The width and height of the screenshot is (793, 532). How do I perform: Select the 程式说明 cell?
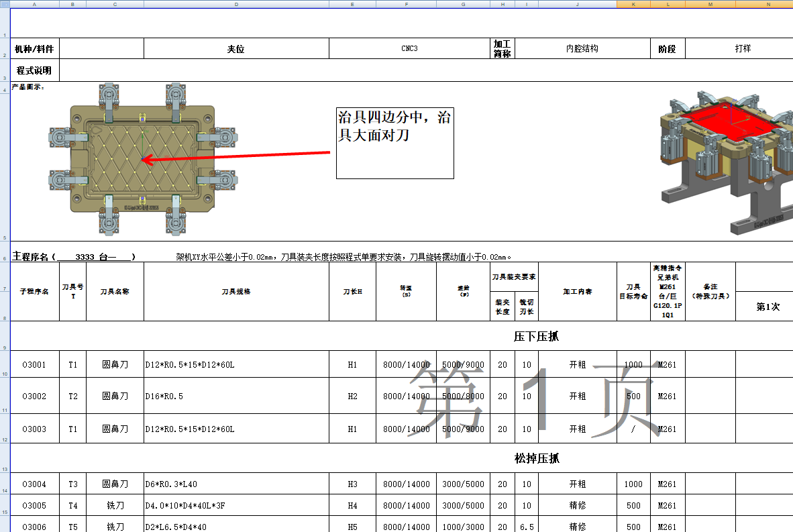(35, 69)
